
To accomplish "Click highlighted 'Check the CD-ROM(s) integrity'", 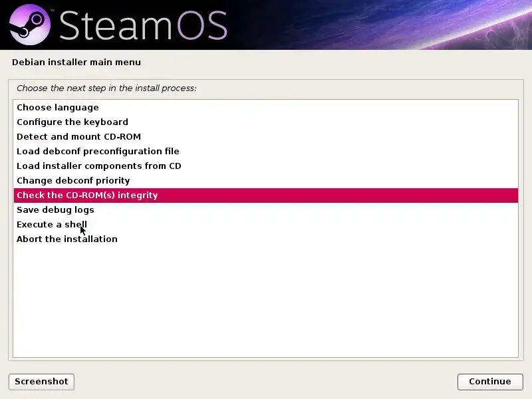I will tap(265, 196).
